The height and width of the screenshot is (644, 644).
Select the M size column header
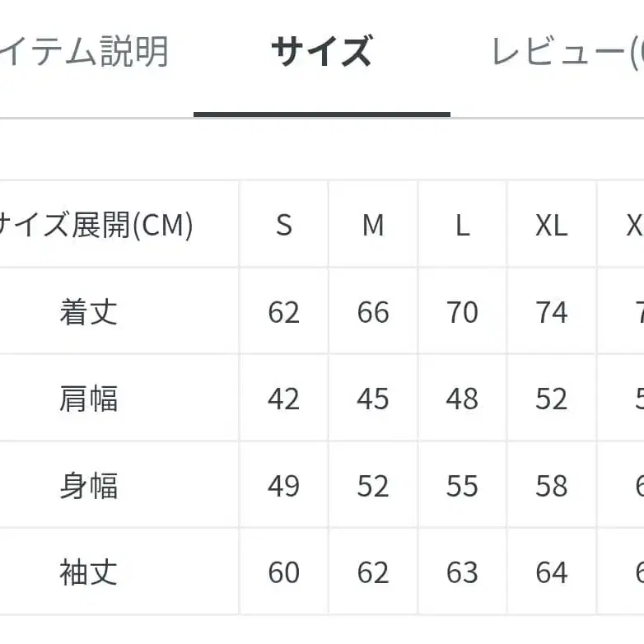click(x=373, y=225)
